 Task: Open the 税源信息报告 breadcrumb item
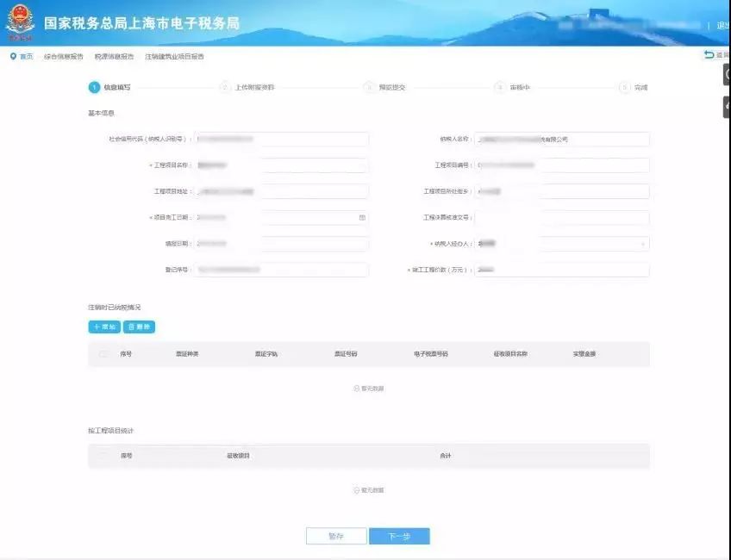pyautogui.click(x=114, y=56)
